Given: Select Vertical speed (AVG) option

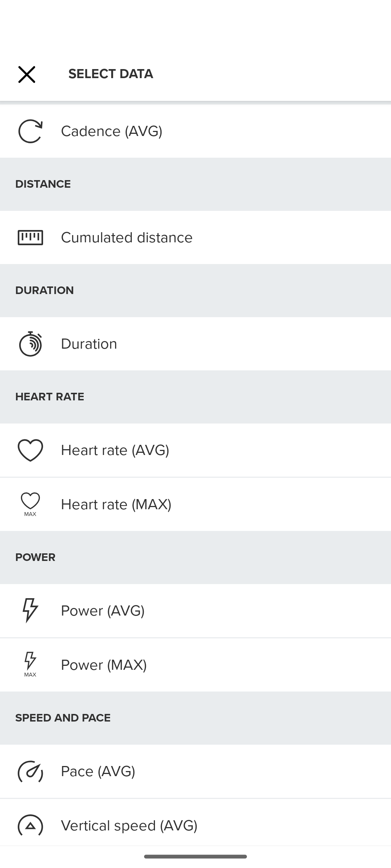Looking at the screenshot, I should pyautogui.click(x=129, y=826).
